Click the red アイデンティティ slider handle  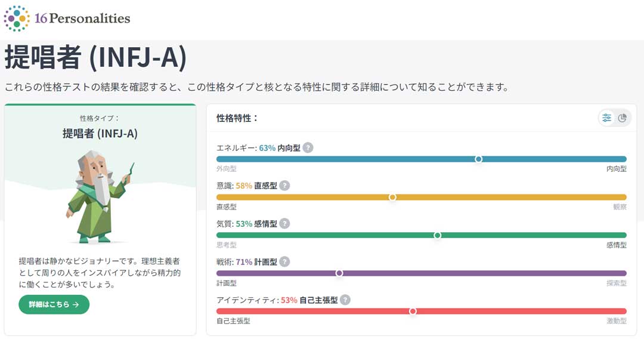pos(413,311)
